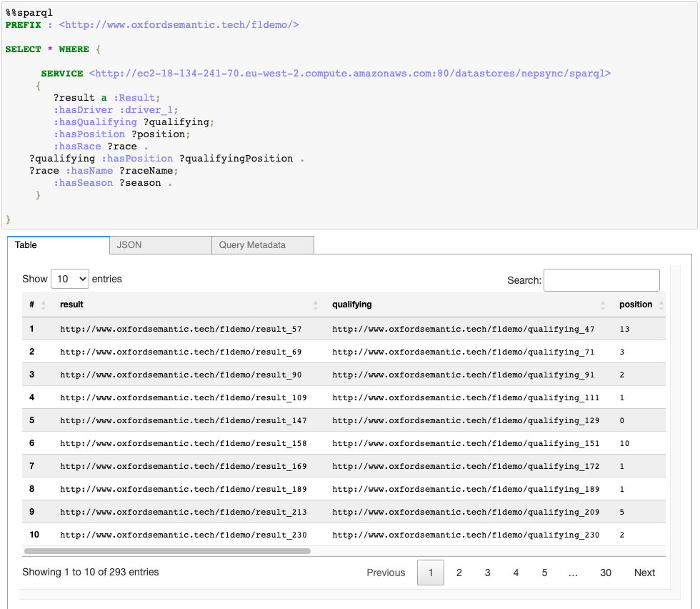Go to page 2 of results
Screen dimensions: 700x609
pos(459,572)
